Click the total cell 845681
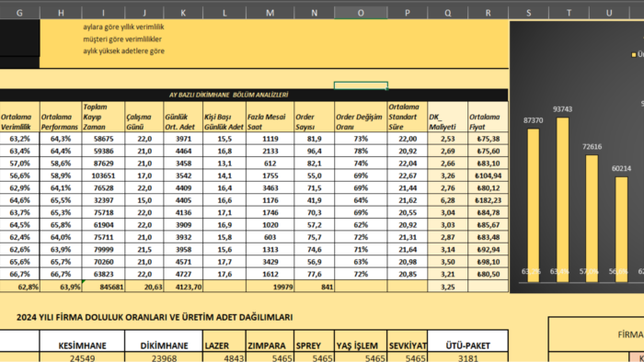Image resolution: width=644 pixels, height=362 pixels. coord(103,287)
